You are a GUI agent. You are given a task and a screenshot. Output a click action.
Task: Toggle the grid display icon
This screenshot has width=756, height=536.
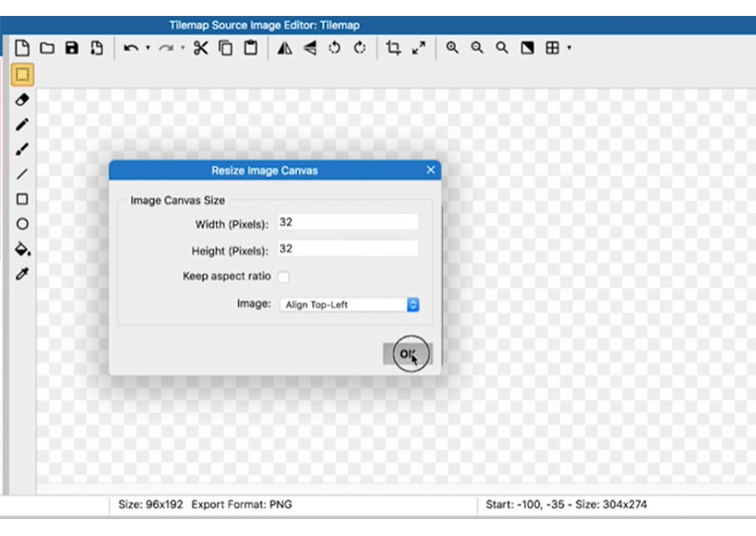click(553, 48)
